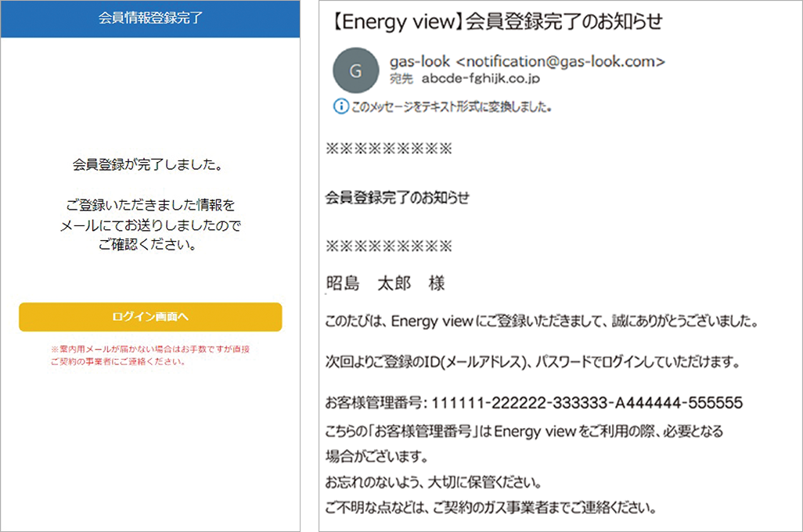Click the circular "G" sender avatar icon

coord(356,70)
